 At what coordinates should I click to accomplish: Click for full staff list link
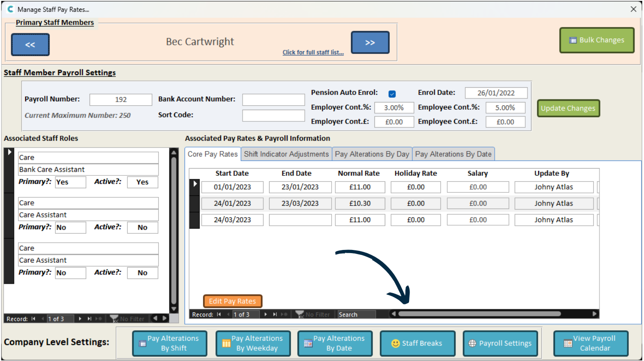tap(313, 53)
